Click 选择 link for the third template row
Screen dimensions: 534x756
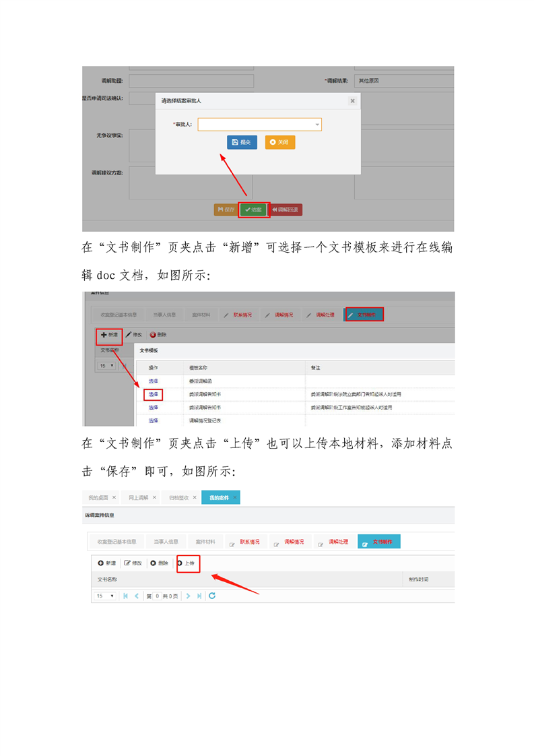click(154, 408)
